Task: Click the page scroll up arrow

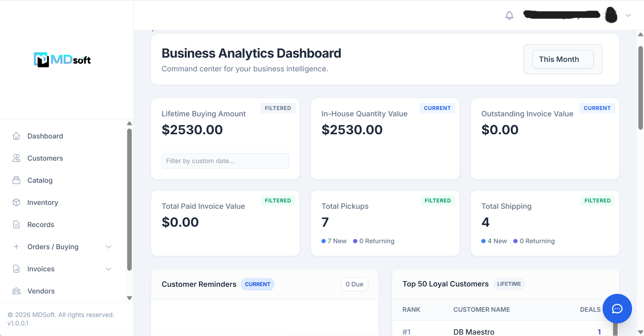Action: coord(640,34)
